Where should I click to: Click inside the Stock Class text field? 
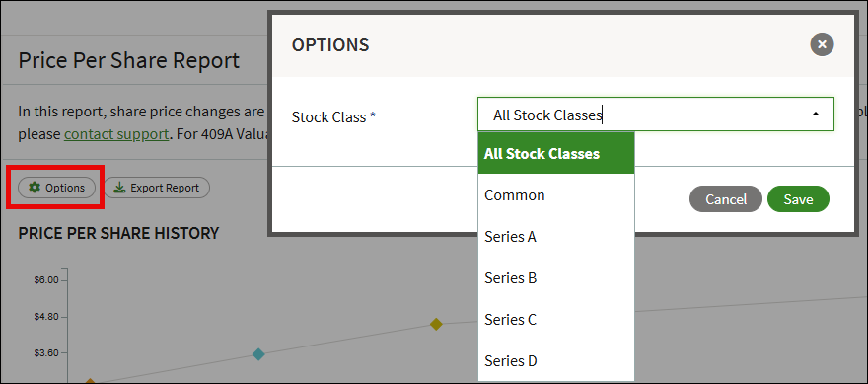coord(655,115)
